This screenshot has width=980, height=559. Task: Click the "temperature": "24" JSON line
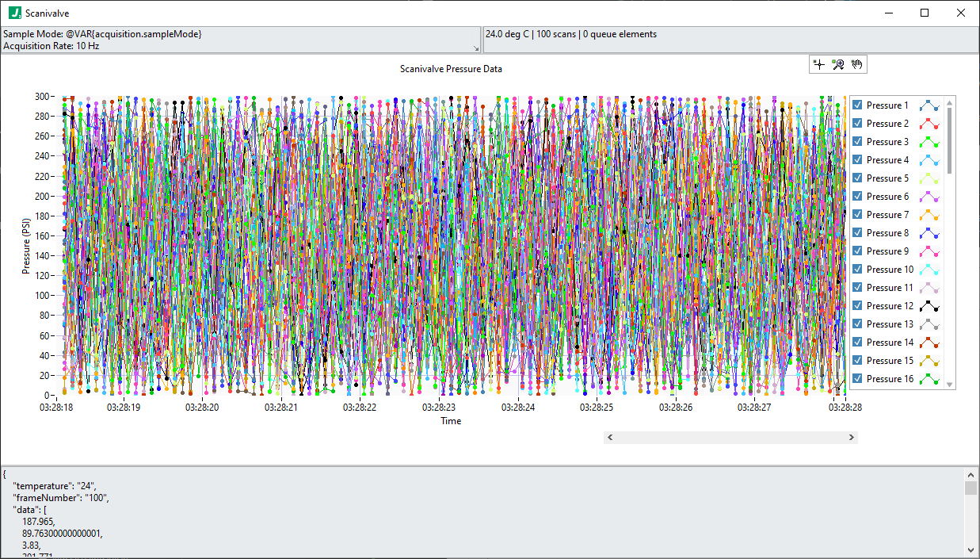coord(55,486)
